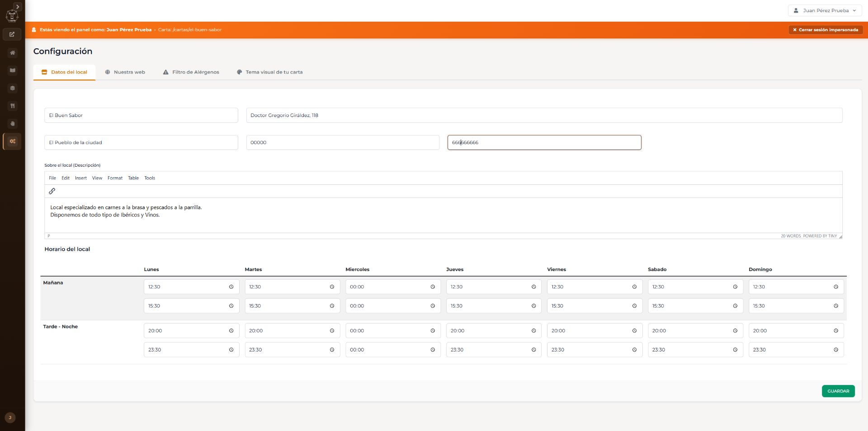Open the editor Format menu
868x431 pixels.
tap(115, 178)
